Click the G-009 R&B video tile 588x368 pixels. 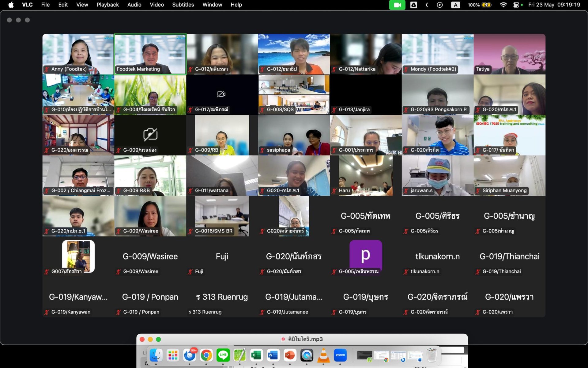click(x=150, y=175)
